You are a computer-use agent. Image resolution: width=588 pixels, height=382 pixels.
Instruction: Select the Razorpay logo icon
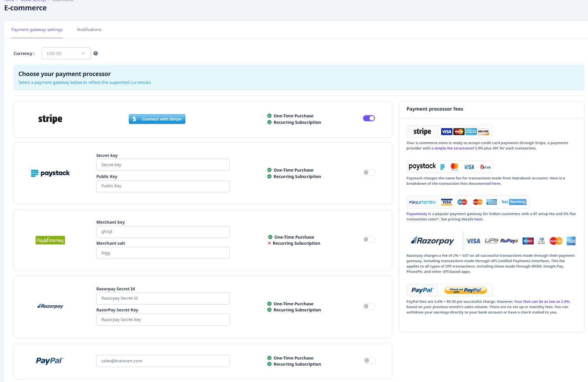pos(50,306)
